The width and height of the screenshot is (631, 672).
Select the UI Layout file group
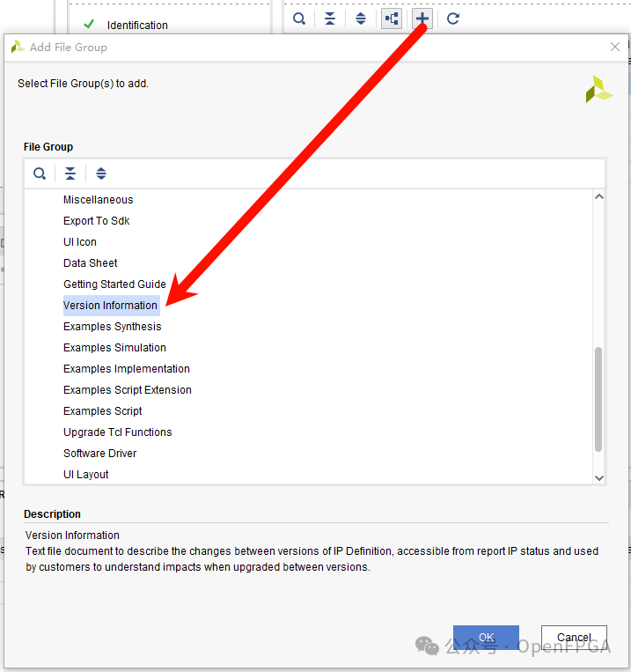[85, 475]
